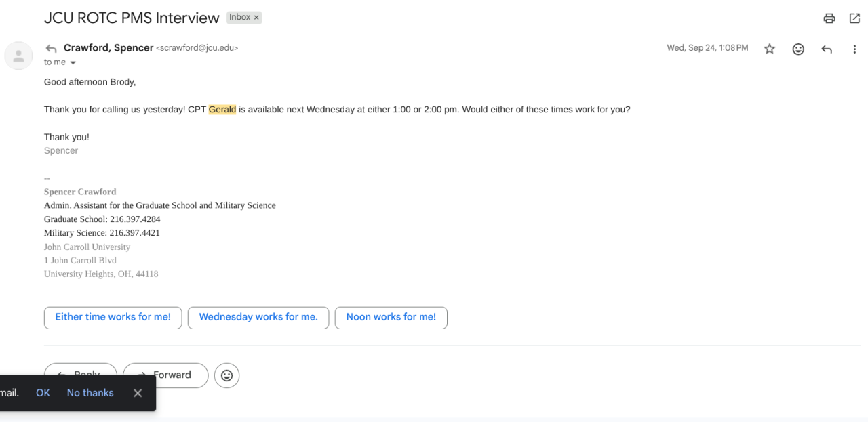Screen dimensions: 868x422
Task: Choose "Wednesday works for me." smart reply
Action: [x=258, y=317]
